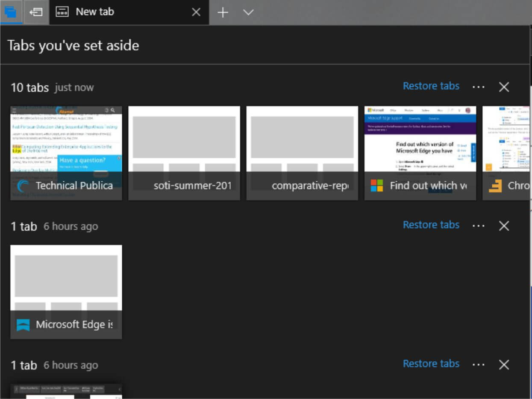Open the comparative-report thumbnail
The height and width of the screenshot is (399, 532).
pyautogui.click(x=302, y=153)
